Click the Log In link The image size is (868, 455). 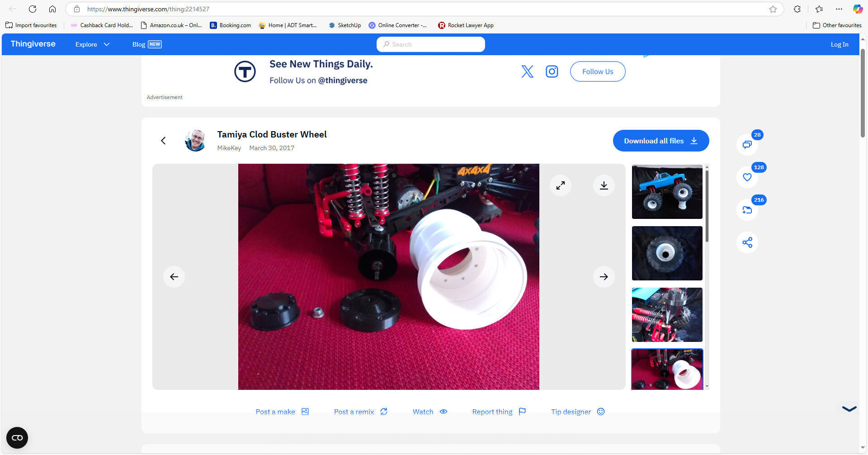tap(840, 44)
